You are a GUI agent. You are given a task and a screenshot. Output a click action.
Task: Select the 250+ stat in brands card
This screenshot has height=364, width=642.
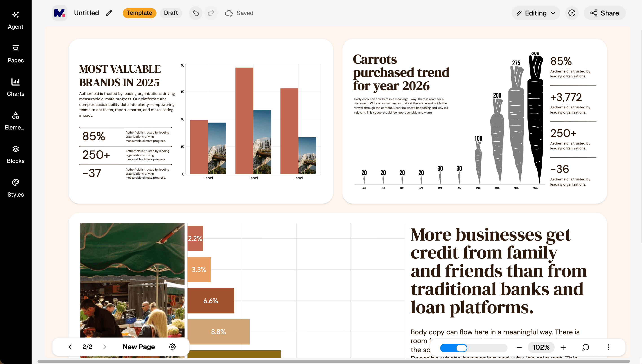[96, 155]
